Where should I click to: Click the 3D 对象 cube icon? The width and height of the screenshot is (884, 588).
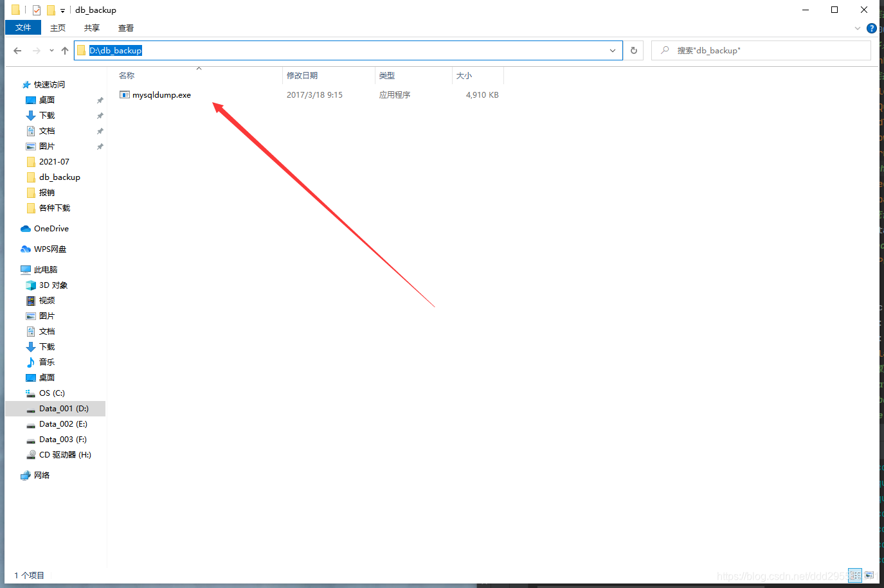(30, 285)
